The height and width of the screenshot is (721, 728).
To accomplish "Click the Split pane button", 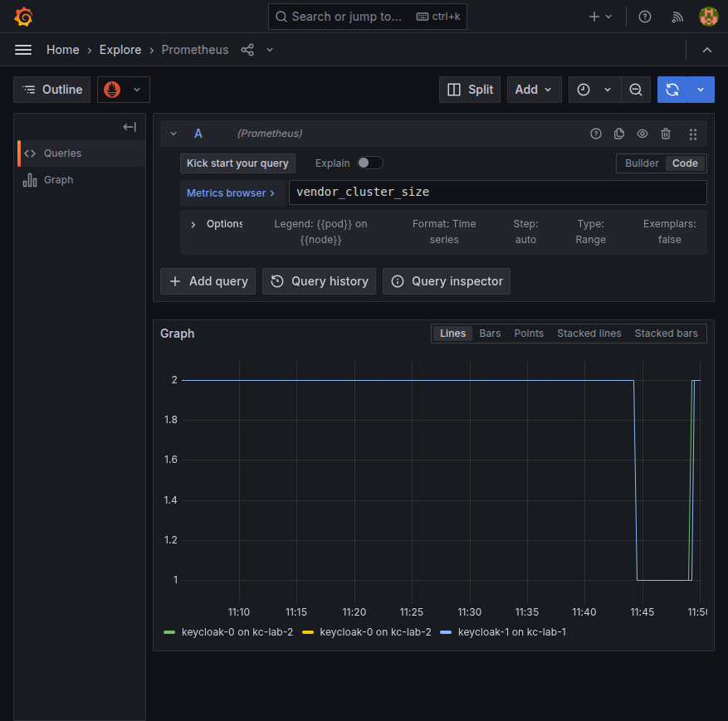I will point(470,90).
